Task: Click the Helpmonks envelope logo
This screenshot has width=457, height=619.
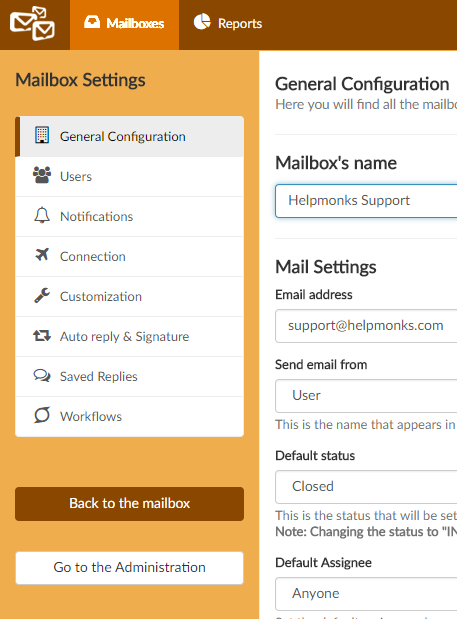Action: (32, 24)
